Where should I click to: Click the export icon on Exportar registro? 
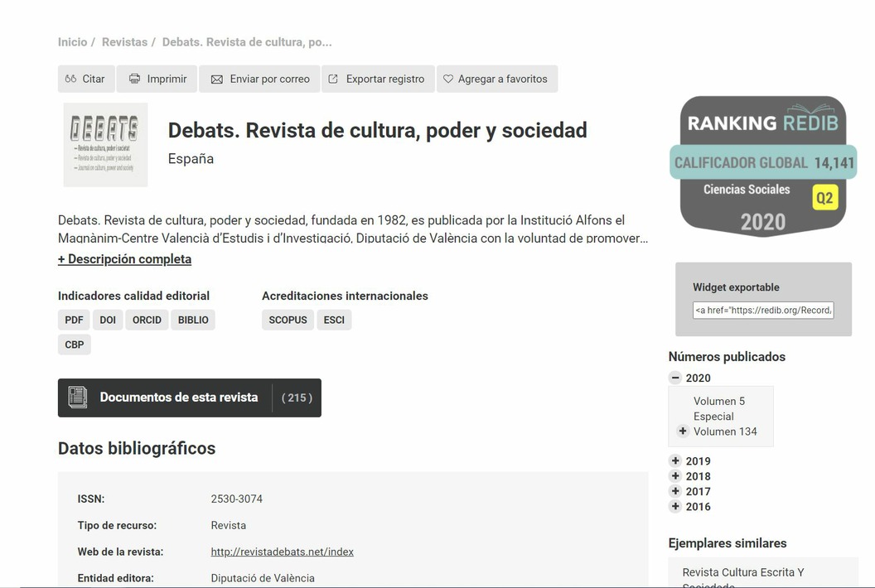335,79
